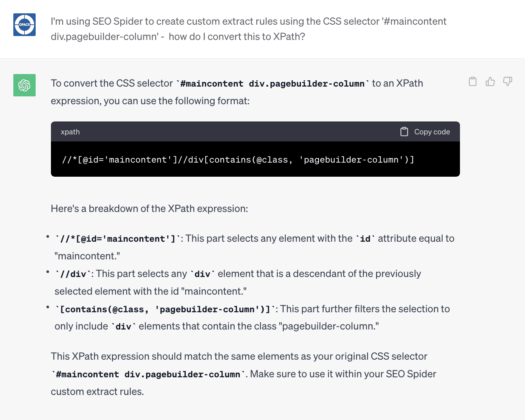Click the XPath expression inside the black code block
This screenshot has width=525, height=420.
click(x=238, y=160)
